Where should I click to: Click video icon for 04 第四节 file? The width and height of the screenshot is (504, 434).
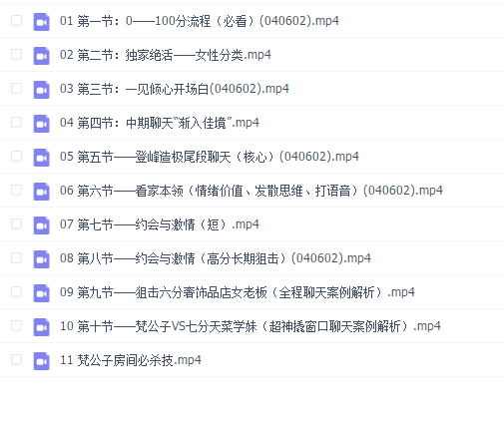pyautogui.click(x=42, y=124)
